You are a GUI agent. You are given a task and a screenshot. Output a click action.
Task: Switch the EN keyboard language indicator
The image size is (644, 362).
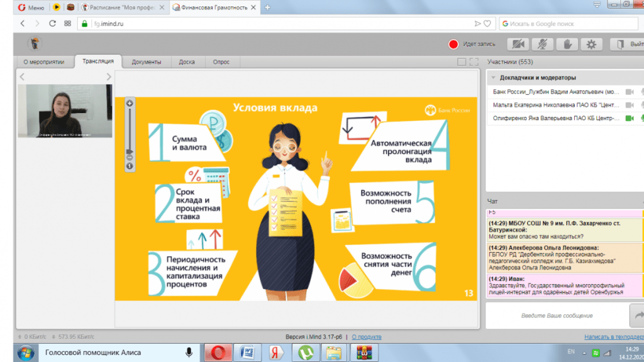571,352
